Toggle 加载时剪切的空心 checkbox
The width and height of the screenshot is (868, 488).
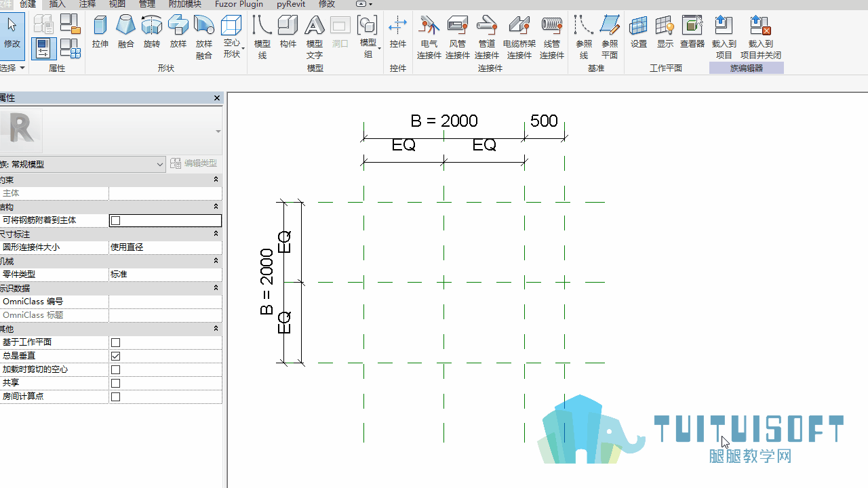(x=115, y=369)
